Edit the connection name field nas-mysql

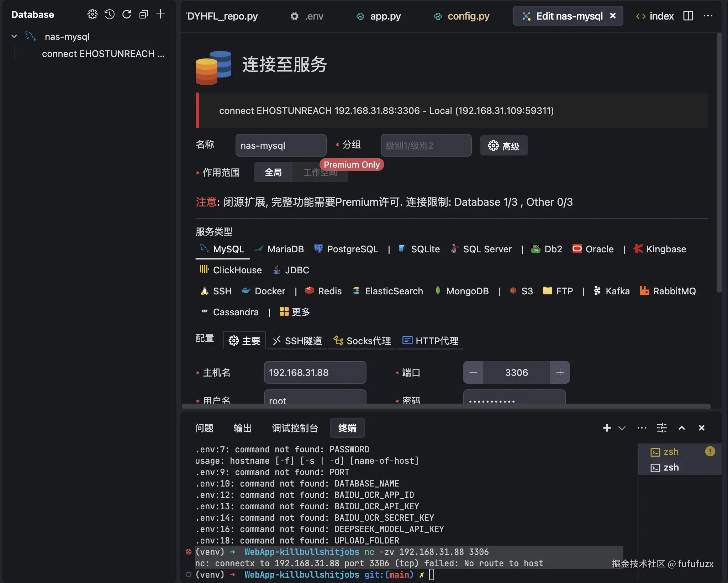coord(281,145)
